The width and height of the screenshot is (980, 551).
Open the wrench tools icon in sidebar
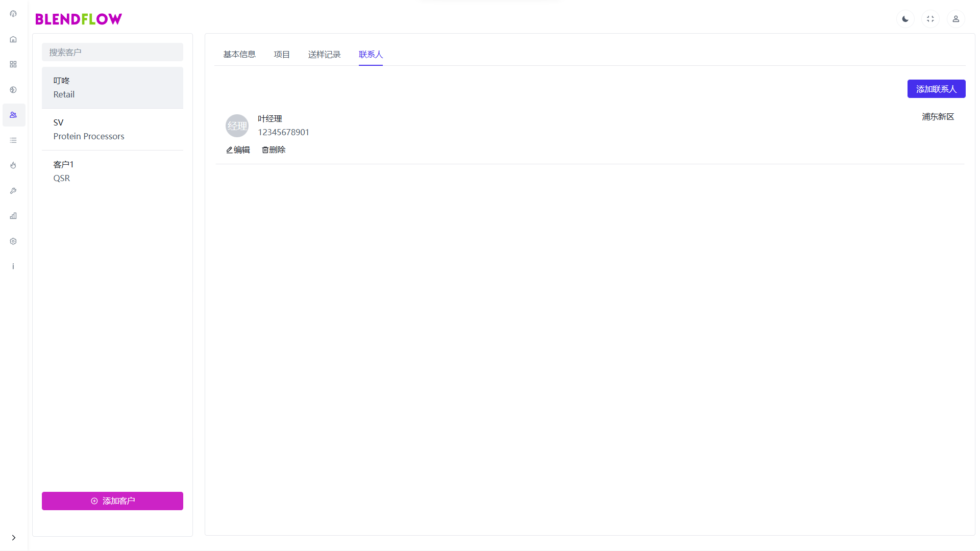[13, 190]
